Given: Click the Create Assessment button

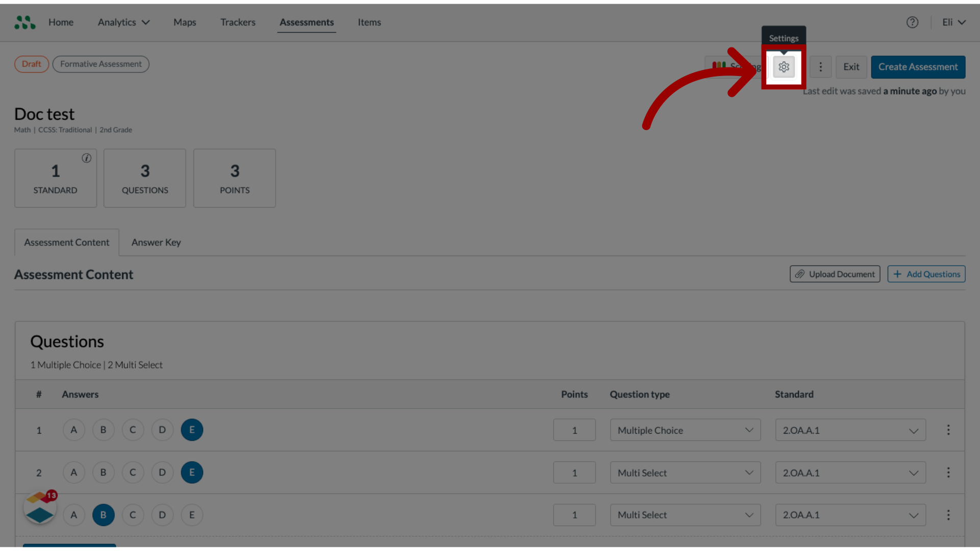Looking at the screenshot, I should [x=918, y=67].
